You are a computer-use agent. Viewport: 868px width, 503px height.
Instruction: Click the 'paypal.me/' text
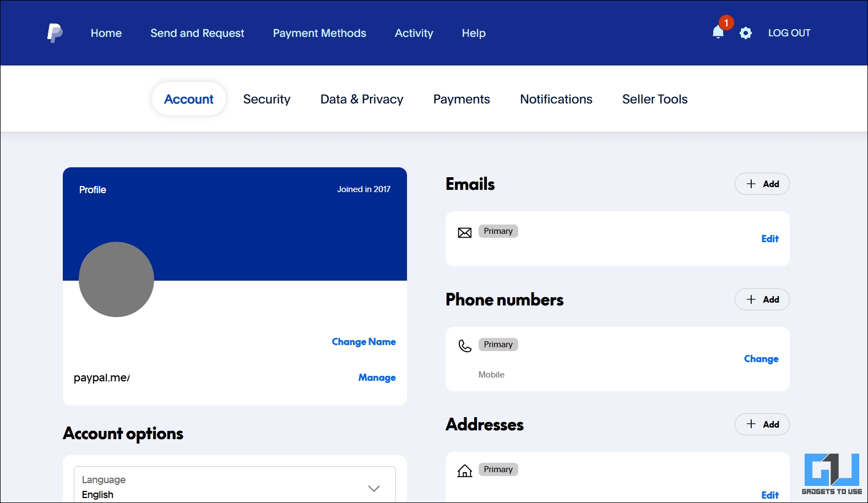102,378
